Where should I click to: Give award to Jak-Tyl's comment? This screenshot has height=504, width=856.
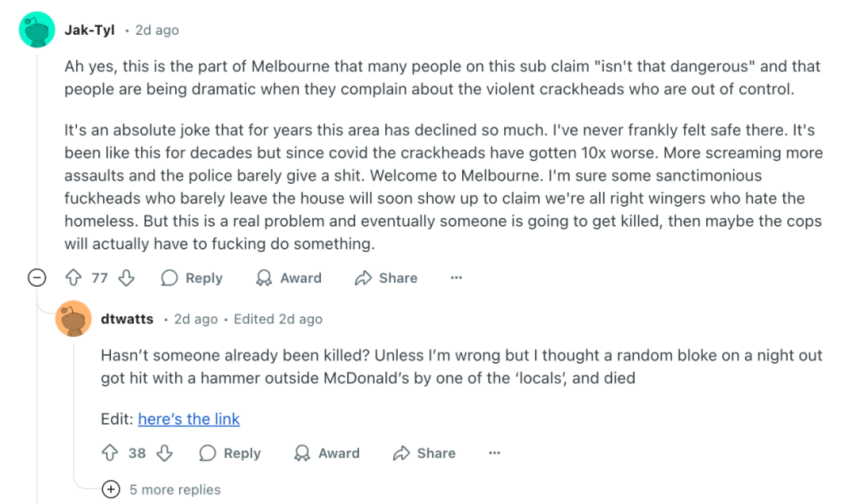coord(289,278)
